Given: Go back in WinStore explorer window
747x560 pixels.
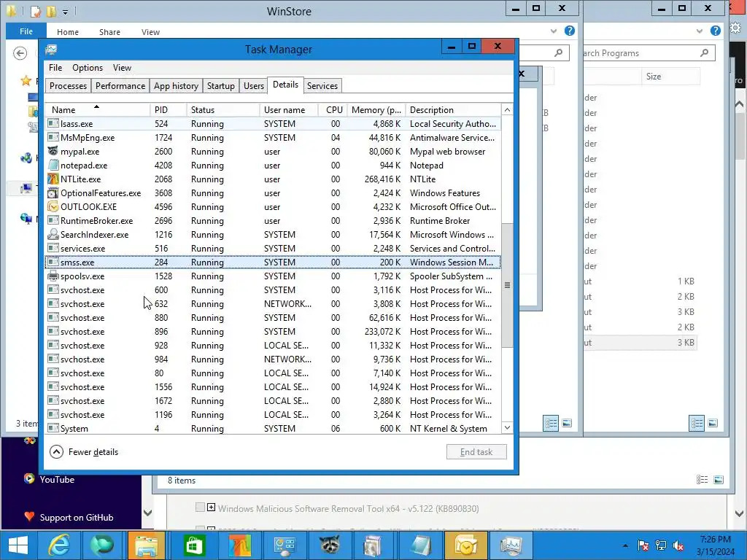Looking at the screenshot, I should click(x=20, y=52).
